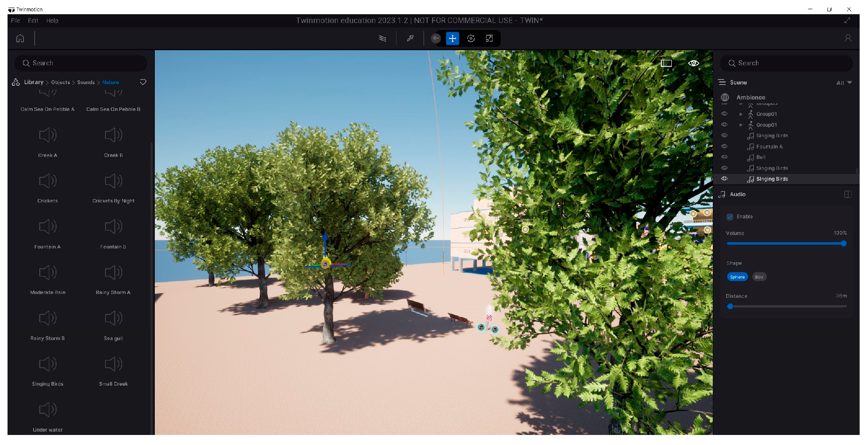This screenshot has width=868, height=445.
Task: Select the Scale gizmo tool
Action: [489, 38]
